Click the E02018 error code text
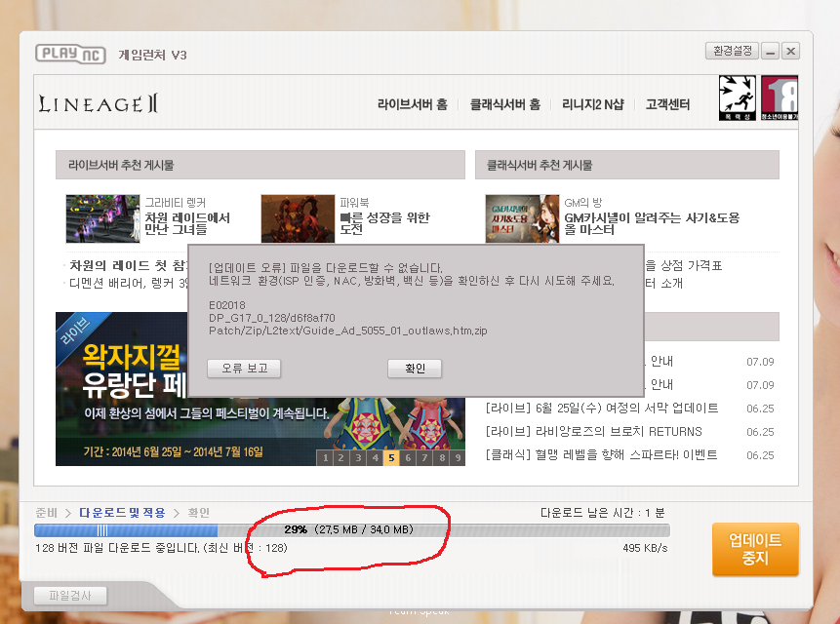Image resolution: width=840 pixels, height=624 pixels. click(227, 305)
